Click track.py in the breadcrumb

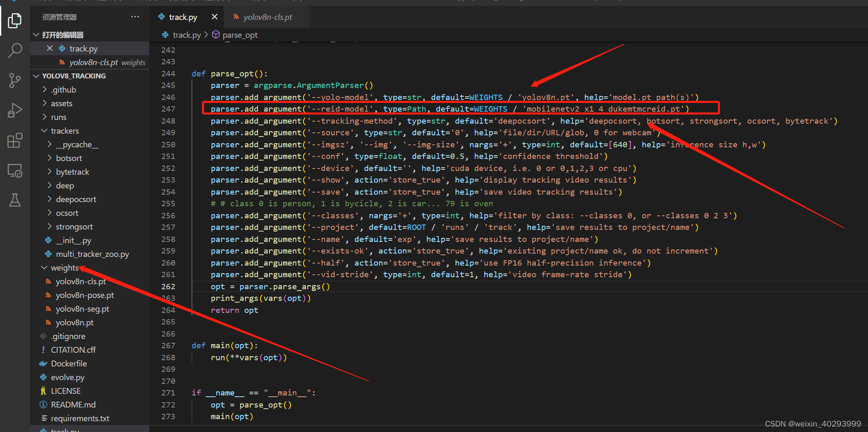[186, 35]
